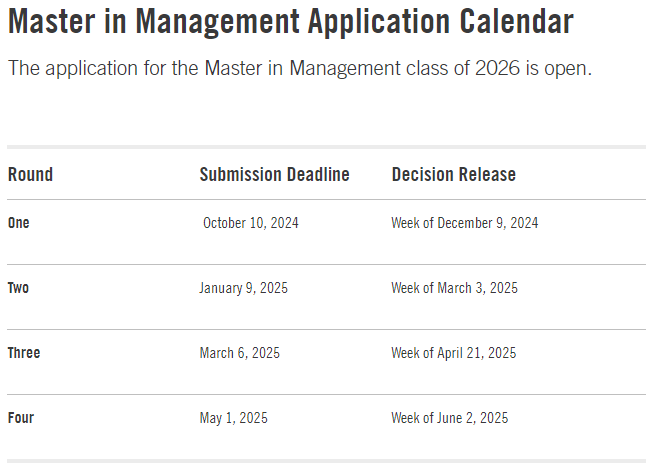Click the January 9, 2025 deadline

243,288
